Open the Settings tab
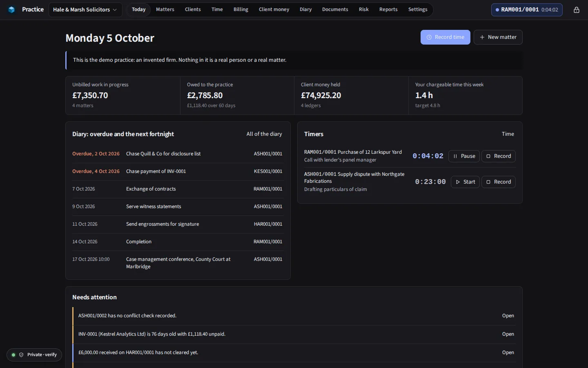 [x=418, y=9]
